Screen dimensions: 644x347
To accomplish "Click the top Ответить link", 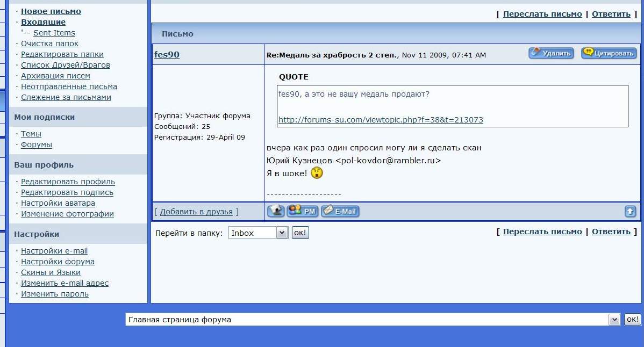I will coord(611,14).
